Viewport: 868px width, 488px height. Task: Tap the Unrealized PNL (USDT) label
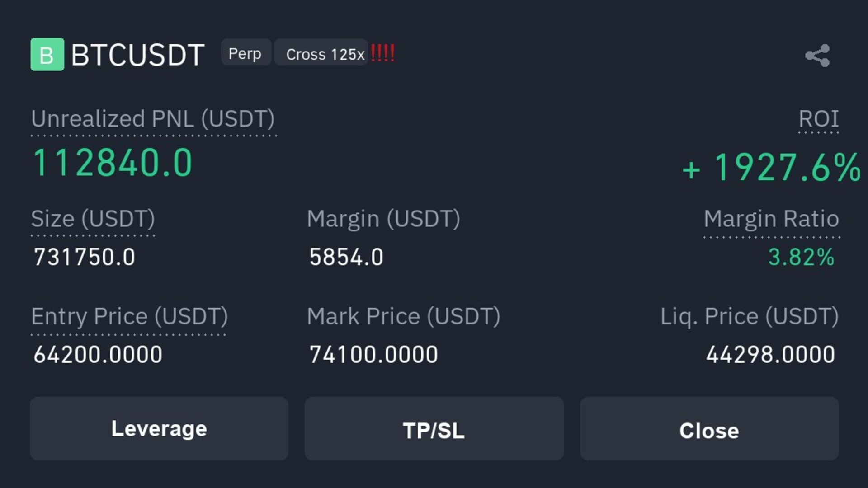[x=153, y=119]
